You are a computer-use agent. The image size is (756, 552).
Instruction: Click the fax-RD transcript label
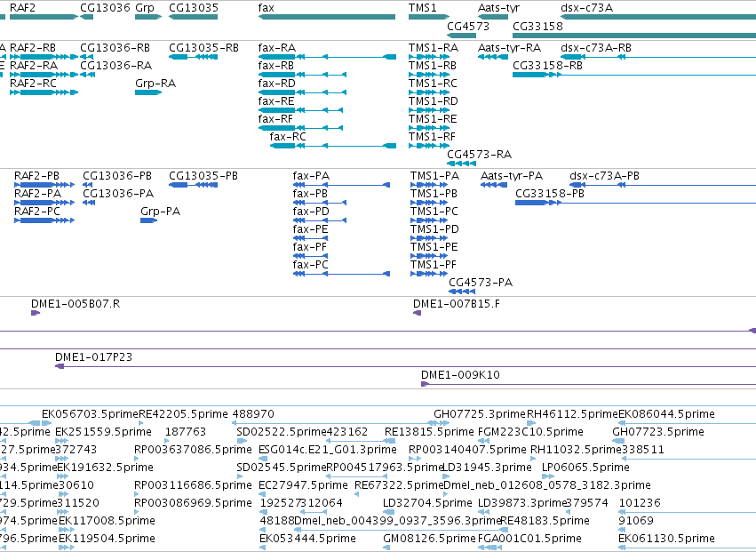[277, 83]
